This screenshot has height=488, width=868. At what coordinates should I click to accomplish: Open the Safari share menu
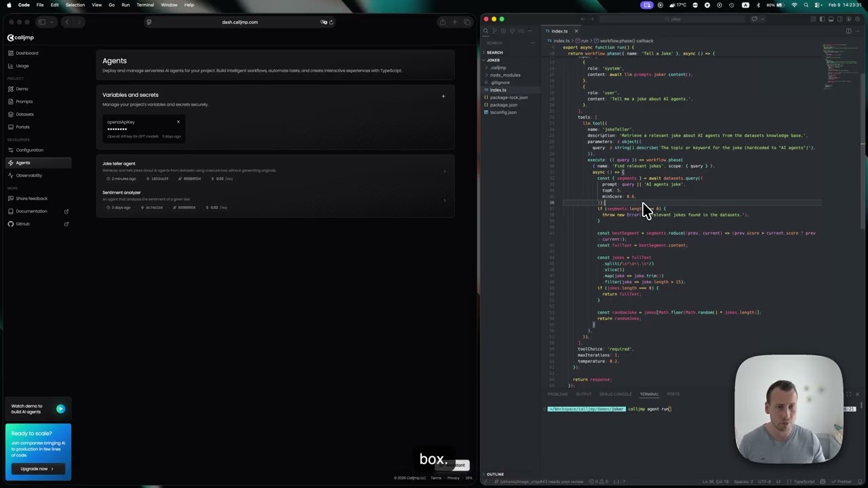(442, 22)
